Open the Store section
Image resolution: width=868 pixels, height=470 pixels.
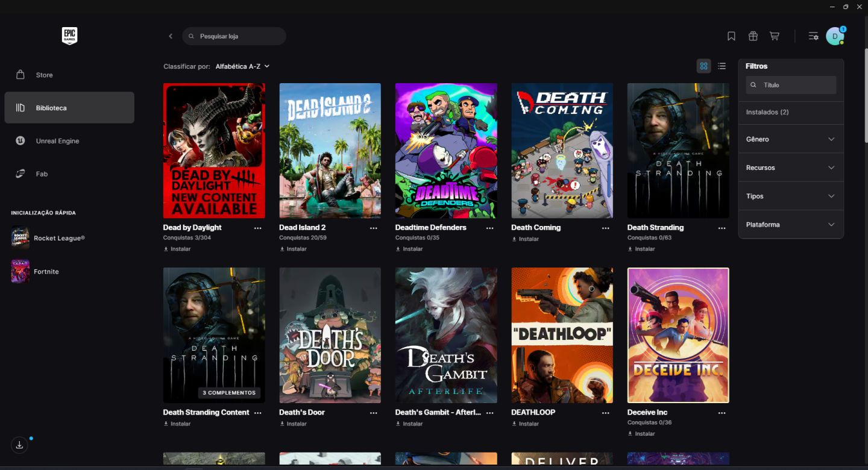tap(69, 75)
